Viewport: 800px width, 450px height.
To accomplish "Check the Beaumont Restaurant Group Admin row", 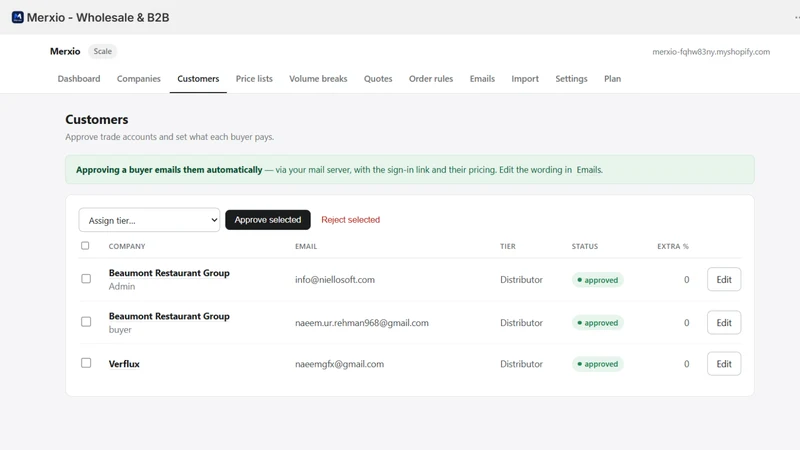I will tap(86, 279).
